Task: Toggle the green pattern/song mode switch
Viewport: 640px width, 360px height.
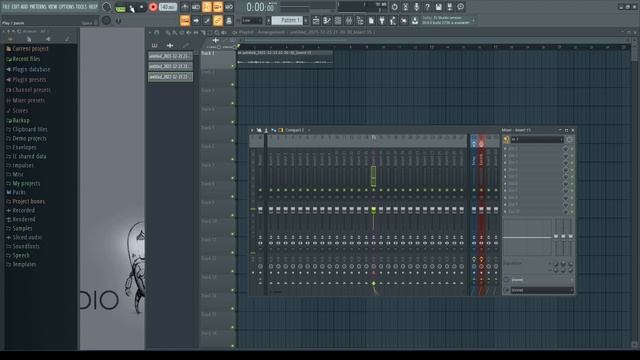Action: coord(121,8)
